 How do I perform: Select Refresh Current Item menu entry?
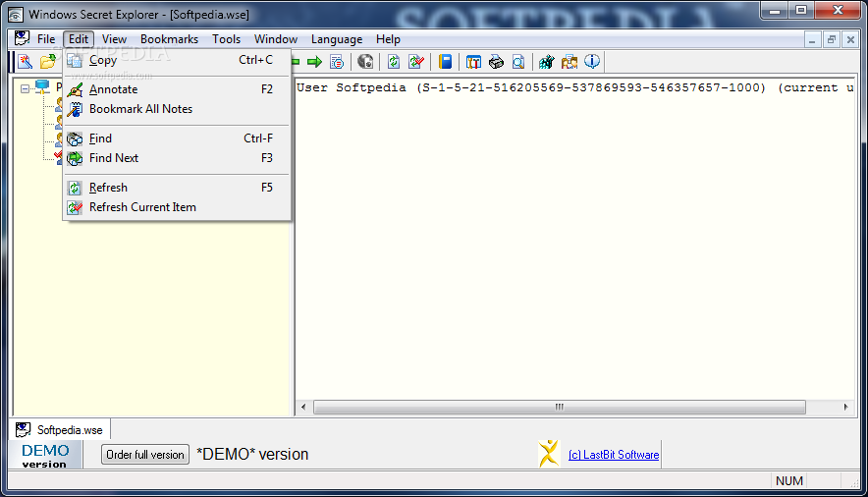point(177,207)
